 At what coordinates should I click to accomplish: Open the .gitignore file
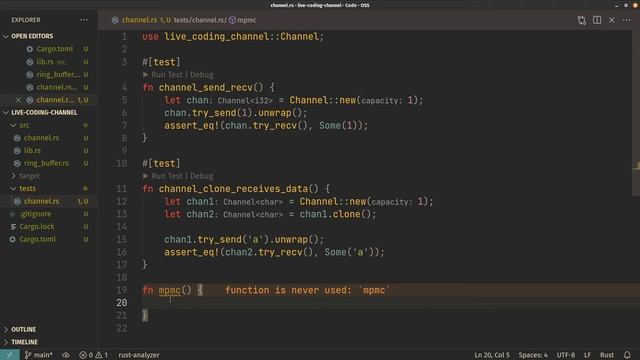tap(35, 214)
